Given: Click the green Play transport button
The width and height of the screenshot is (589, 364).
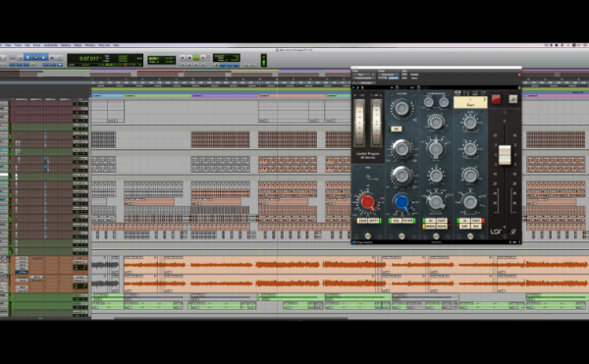Looking at the screenshot, I should click(x=196, y=58).
